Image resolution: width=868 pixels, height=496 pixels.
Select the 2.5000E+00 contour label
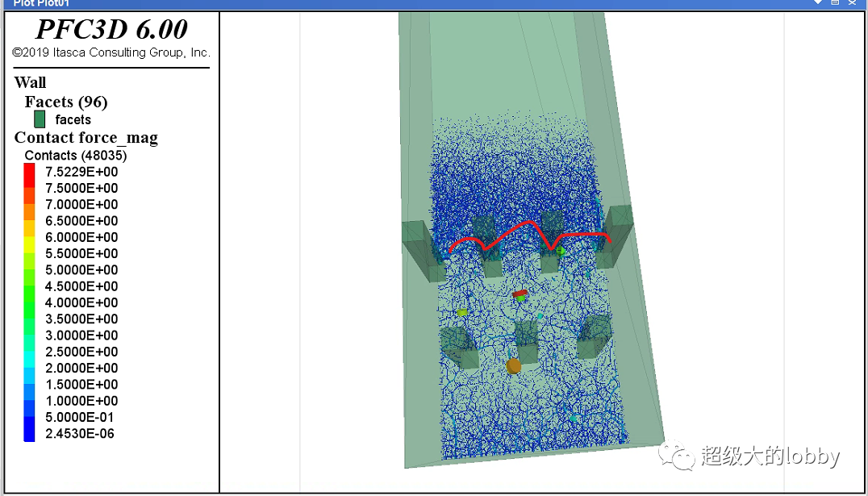81,352
